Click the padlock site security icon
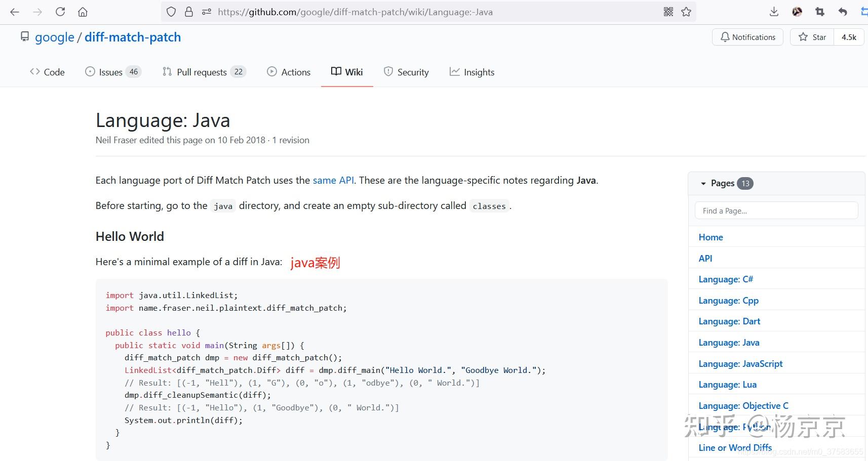The width and height of the screenshot is (868, 461). tap(189, 12)
